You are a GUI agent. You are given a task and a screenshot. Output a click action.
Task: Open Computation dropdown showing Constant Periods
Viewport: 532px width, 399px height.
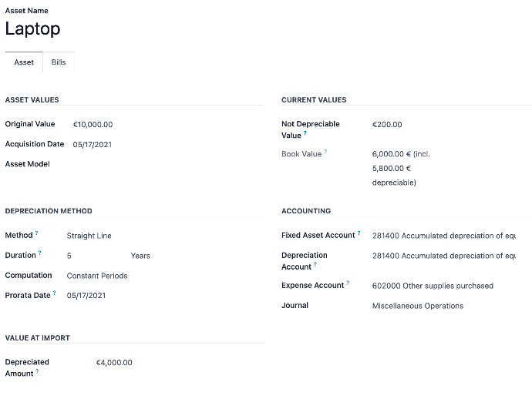click(x=97, y=276)
